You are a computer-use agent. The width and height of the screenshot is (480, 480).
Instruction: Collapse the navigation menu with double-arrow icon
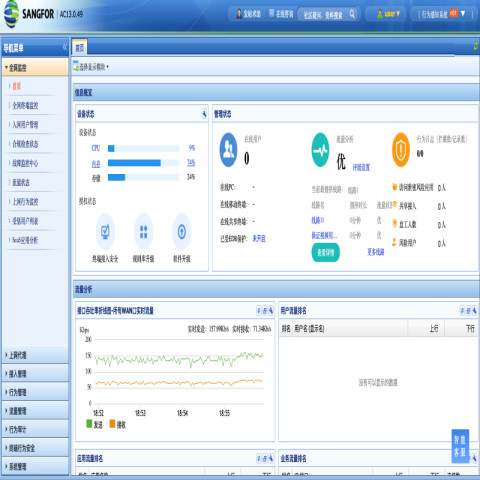65,47
